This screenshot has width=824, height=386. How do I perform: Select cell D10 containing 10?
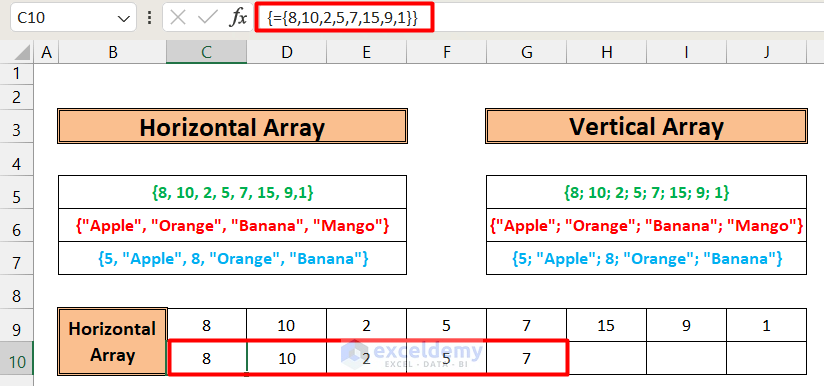[x=286, y=358]
